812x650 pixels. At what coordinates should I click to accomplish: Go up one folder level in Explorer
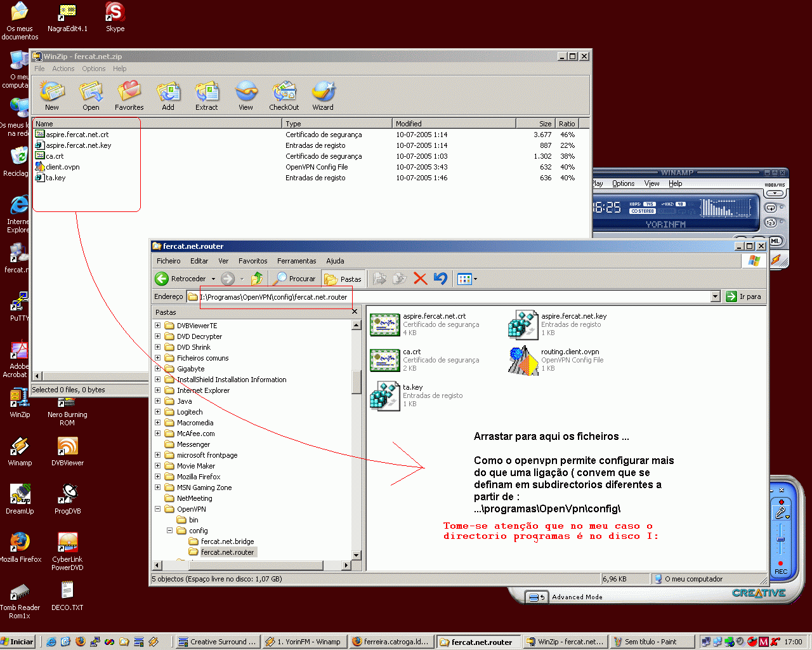(x=257, y=279)
